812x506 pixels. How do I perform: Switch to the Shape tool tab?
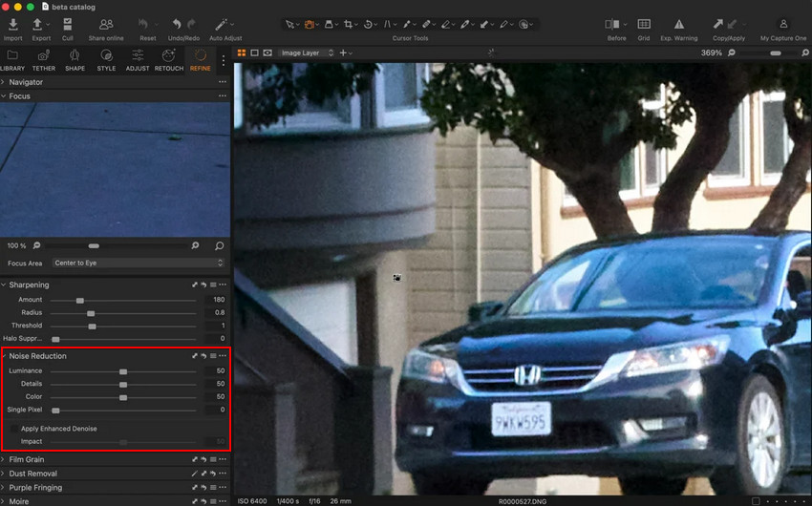pos(75,60)
